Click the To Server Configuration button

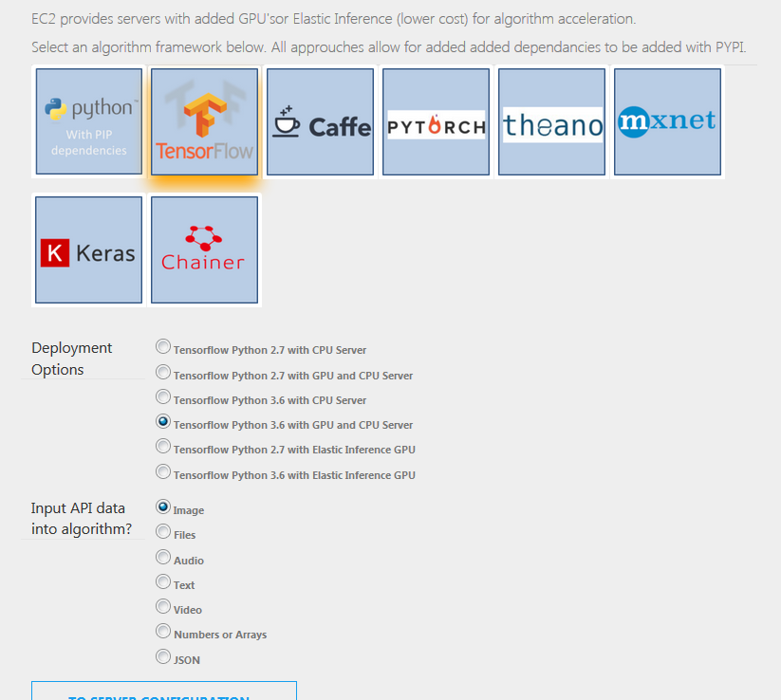164,691
